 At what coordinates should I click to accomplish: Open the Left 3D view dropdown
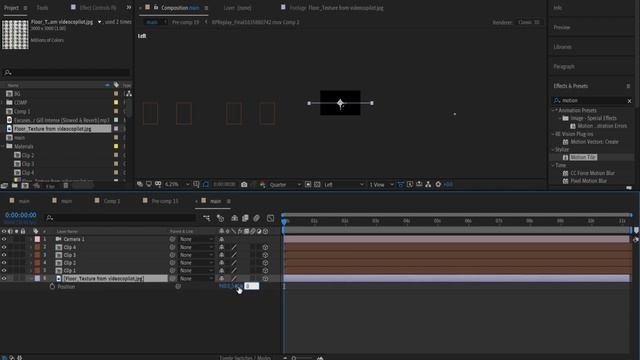pos(344,184)
